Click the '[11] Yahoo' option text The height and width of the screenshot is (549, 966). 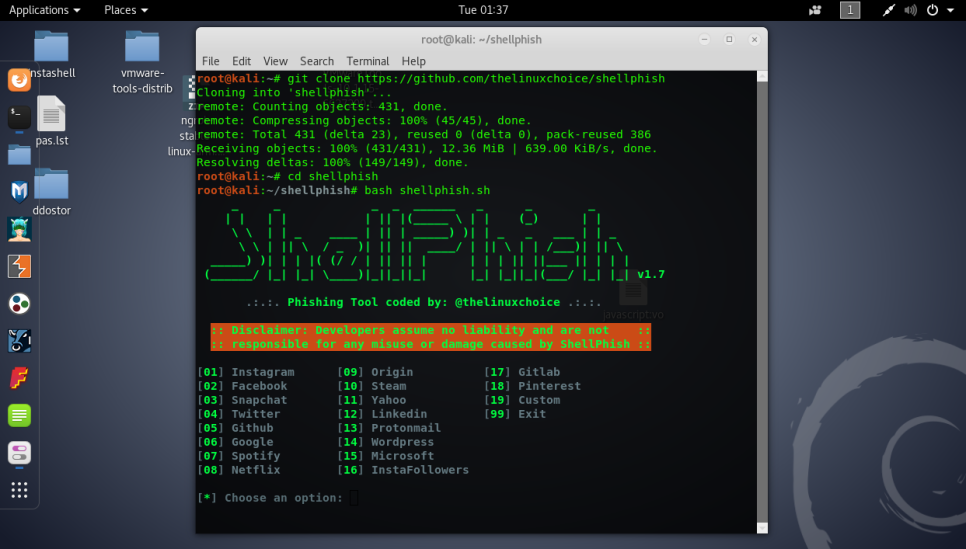pyautogui.click(x=371, y=400)
